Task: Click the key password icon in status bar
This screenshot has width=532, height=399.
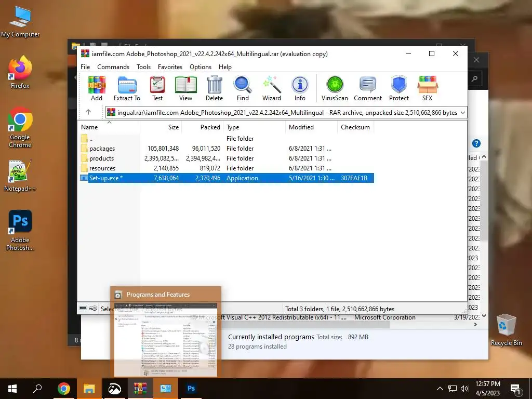Action: coord(93,309)
